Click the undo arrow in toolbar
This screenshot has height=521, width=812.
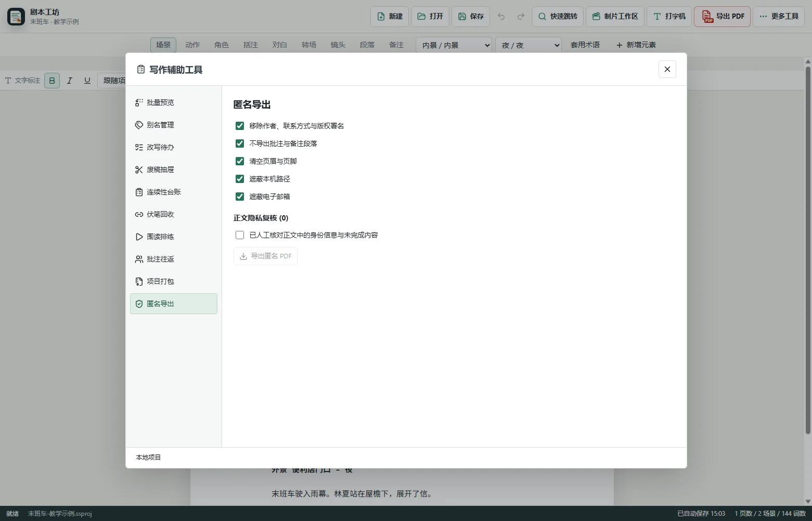501,17
